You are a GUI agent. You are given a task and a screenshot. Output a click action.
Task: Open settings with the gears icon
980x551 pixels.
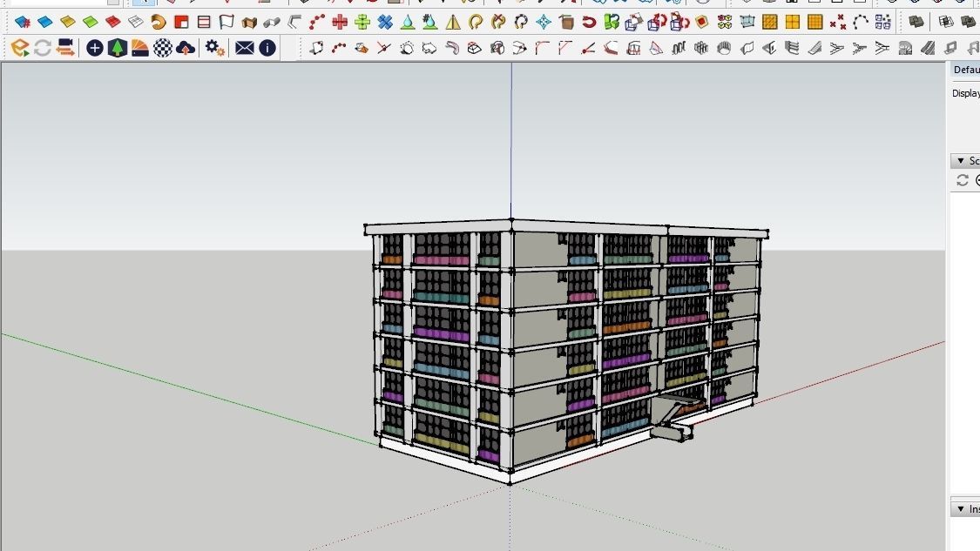(x=215, y=48)
